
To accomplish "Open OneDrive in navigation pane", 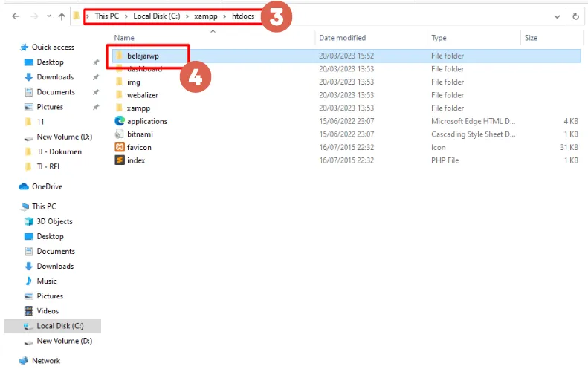I will [x=48, y=186].
